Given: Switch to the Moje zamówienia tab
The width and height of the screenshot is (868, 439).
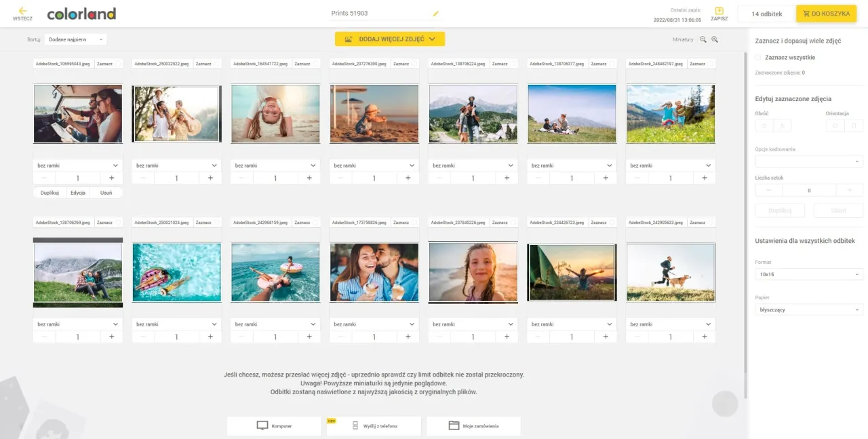Looking at the screenshot, I should [473, 425].
